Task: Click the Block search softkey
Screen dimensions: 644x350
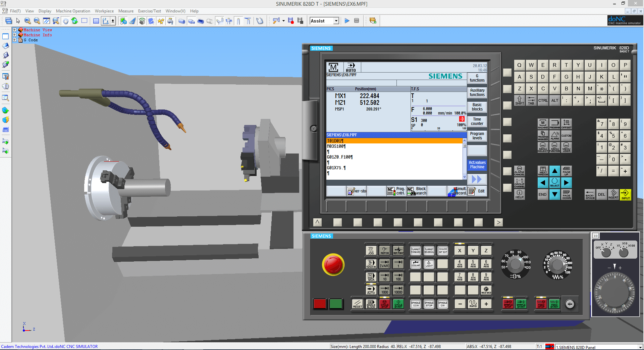Action: 417,191
